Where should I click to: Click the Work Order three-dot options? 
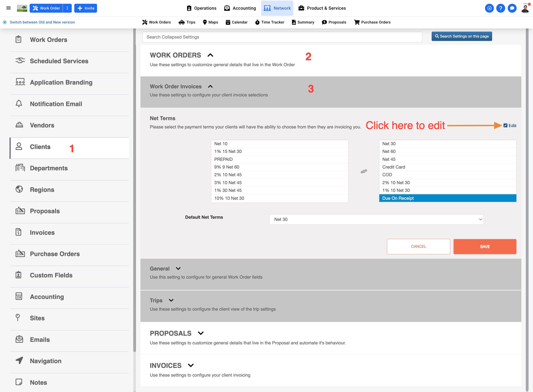67,8
